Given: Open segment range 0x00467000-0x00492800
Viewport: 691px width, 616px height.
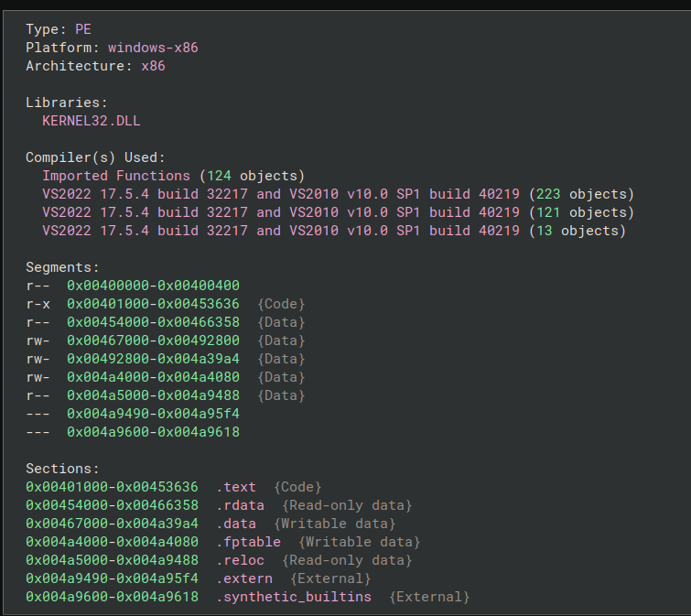Looking at the screenshot, I should pyautogui.click(x=153, y=340).
